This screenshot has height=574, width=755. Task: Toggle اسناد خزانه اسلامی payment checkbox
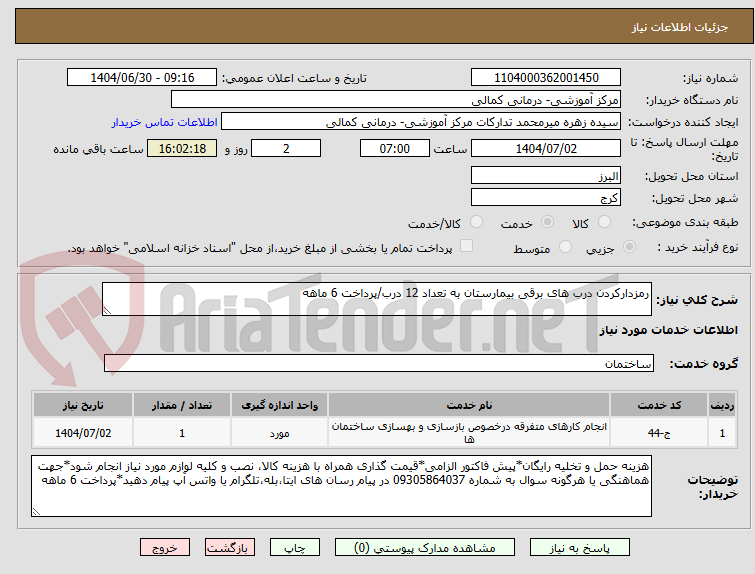466,246
